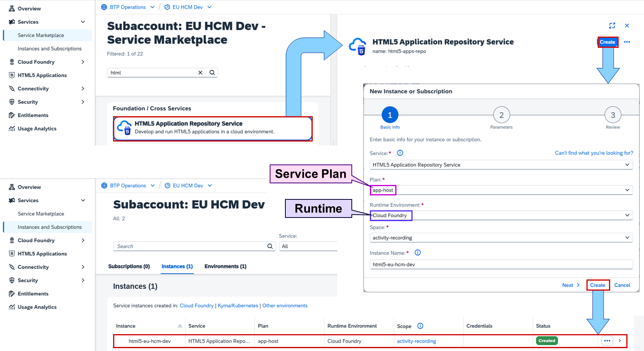Expand Cloud Foundry in the upper sidebar
Image resolution: width=644 pixels, height=351 pixels.
pyautogui.click(x=83, y=62)
